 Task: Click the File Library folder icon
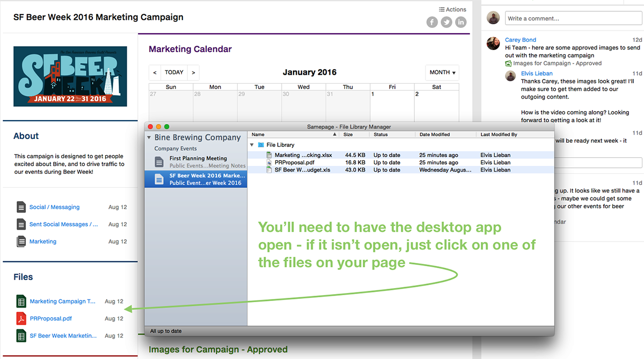(x=261, y=145)
